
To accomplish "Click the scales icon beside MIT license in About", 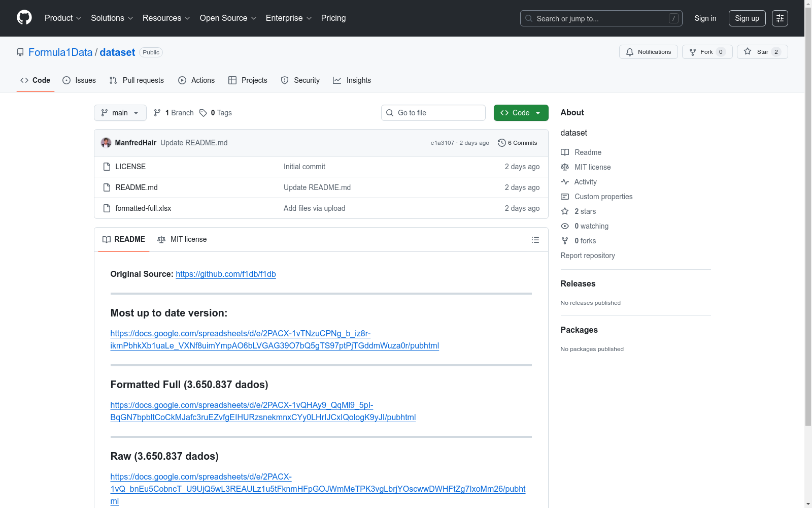I will pos(565,167).
